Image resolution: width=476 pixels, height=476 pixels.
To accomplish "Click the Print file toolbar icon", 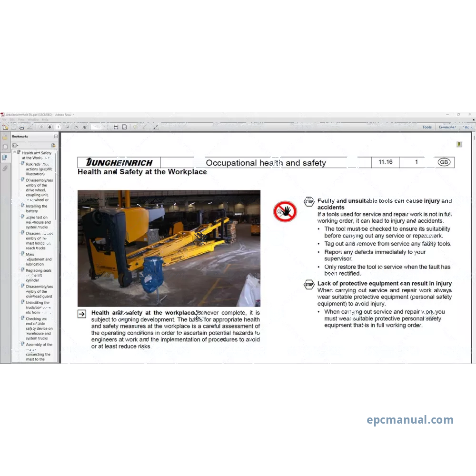I will pos(21,127).
